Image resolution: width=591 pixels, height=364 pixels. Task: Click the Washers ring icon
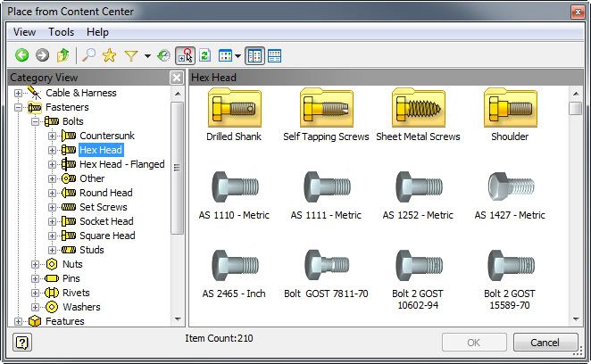point(52,307)
